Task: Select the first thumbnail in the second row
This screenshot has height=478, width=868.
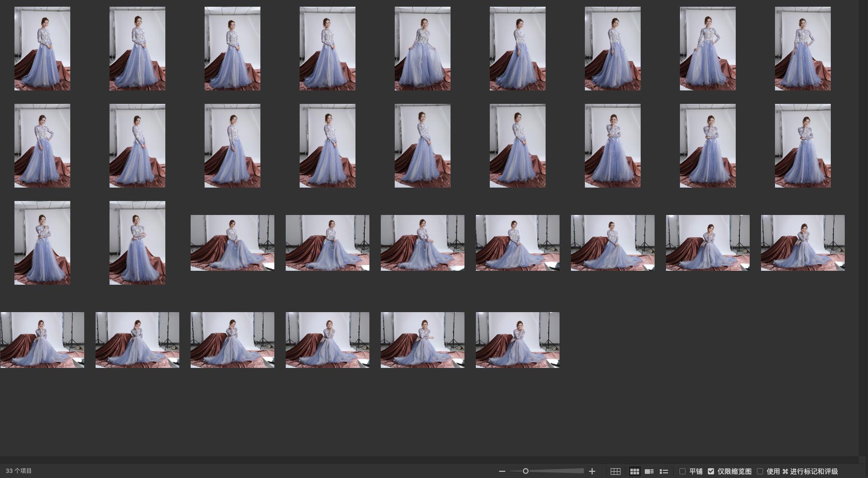Action: point(42,146)
